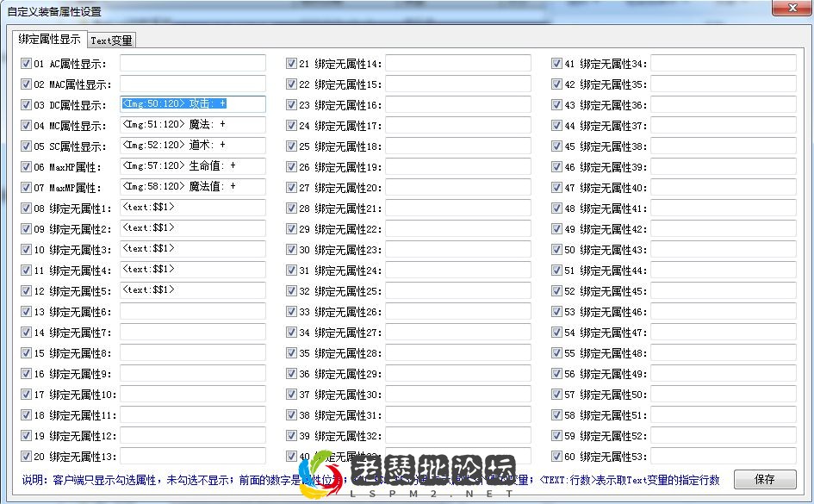
Task: Click the 绑定无属性29 input field
Action: point(458,373)
